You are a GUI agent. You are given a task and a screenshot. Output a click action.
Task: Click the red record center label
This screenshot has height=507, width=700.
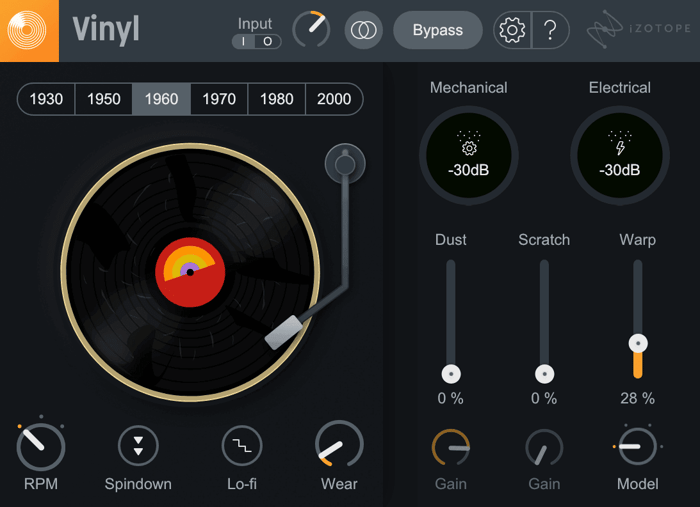pyautogui.click(x=190, y=272)
